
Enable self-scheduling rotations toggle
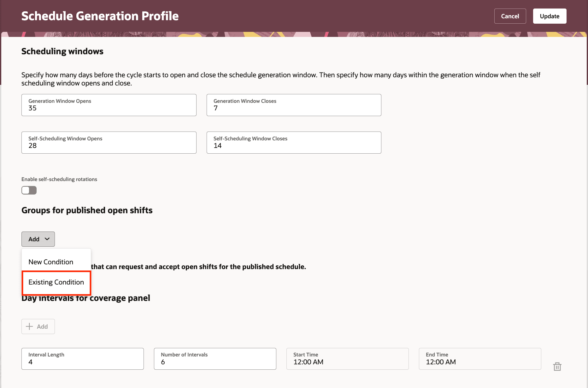coord(29,190)
